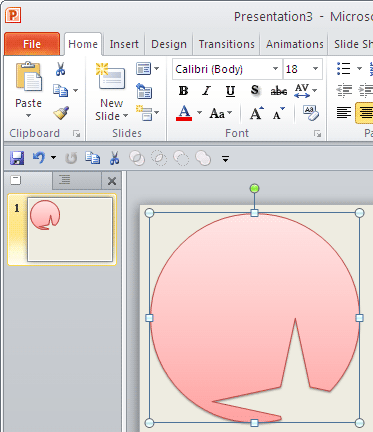This screenshot has width=373, height=432.
Task: Open the bullets style dropdown arrow
Action: tap(359, 69)
